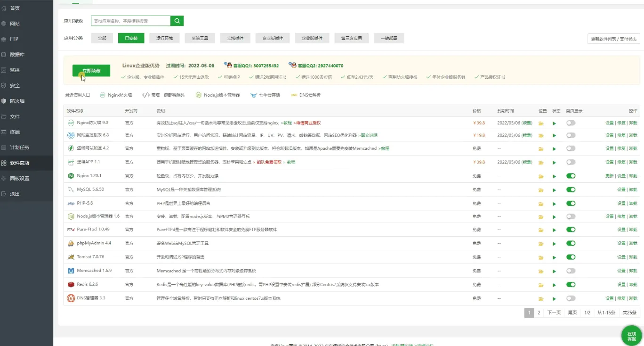Screen dimensions: 644x346
Task: Open the 一键部署 category tab
Action: 389,38
